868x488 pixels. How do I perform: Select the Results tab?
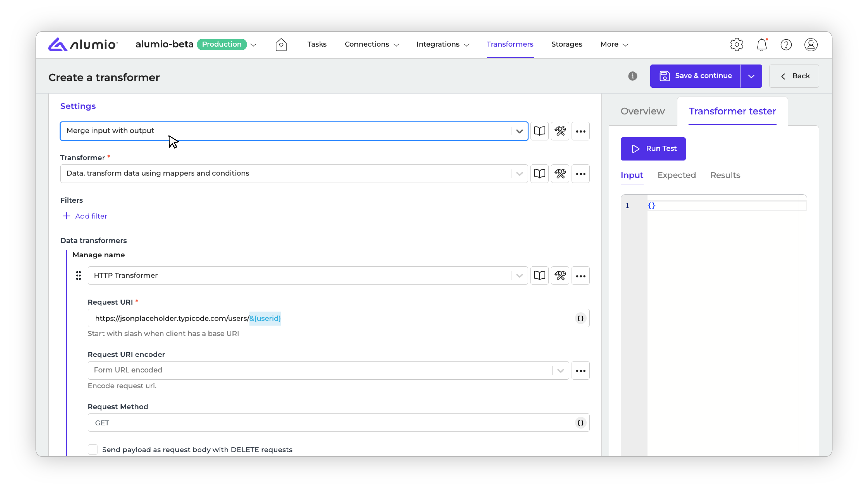pos(725,175)
